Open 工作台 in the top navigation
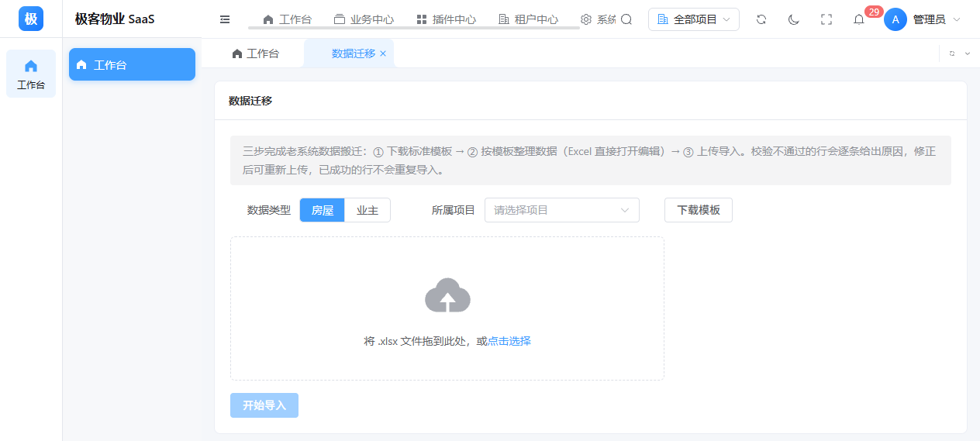This screenshot has height=441, width=980. [x=288, y=19]
